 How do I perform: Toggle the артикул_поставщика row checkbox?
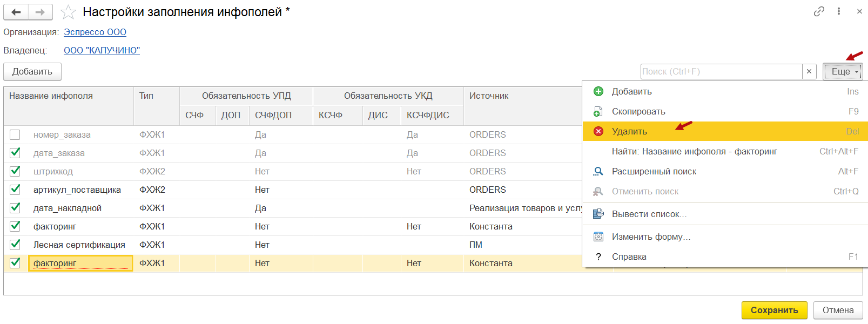pyautogui.click(x=15, y=190)
